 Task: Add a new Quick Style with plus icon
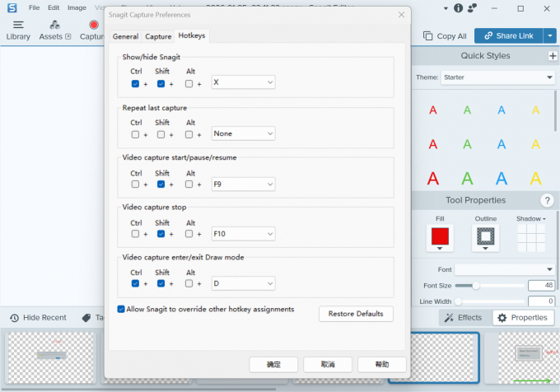[x=553, y=56]
